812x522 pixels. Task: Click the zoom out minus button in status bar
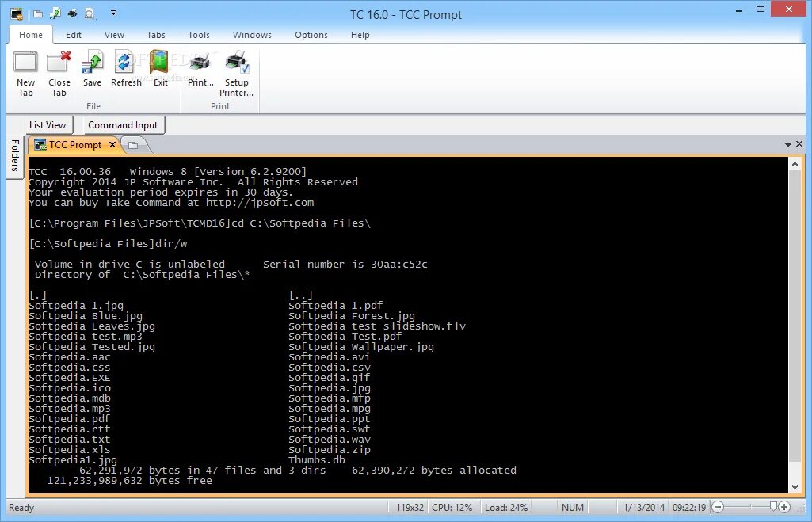coord(718,507)
